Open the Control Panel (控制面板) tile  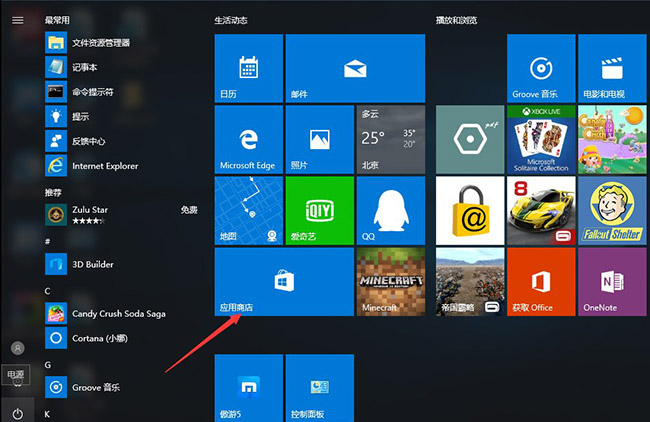(320, 388)
